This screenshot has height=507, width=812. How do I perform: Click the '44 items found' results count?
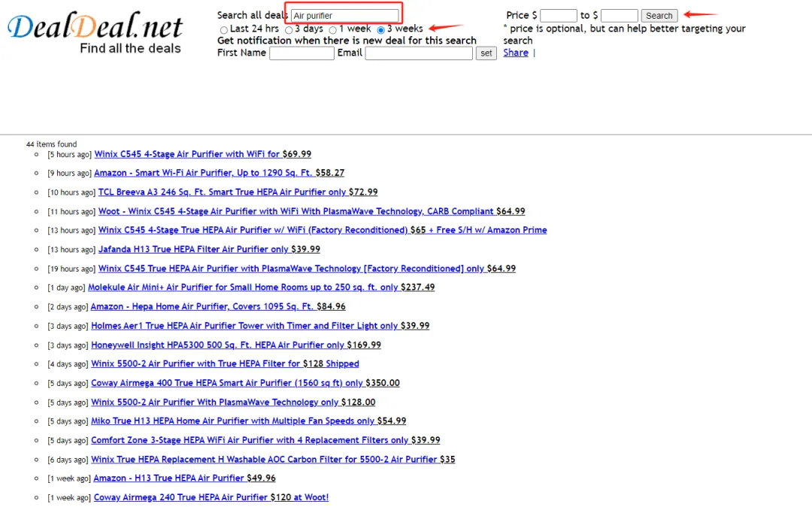51,144
